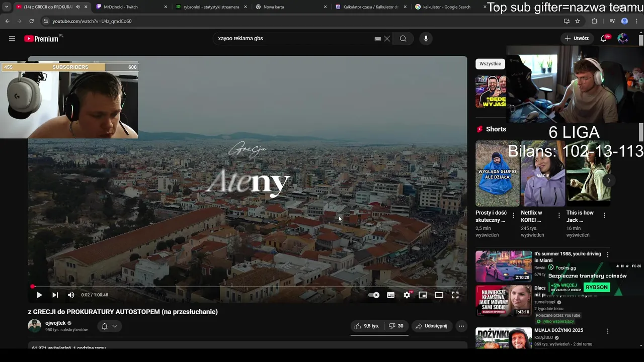Open site info icon in address bar
This screenshot has width=644, height=362.
45,21
